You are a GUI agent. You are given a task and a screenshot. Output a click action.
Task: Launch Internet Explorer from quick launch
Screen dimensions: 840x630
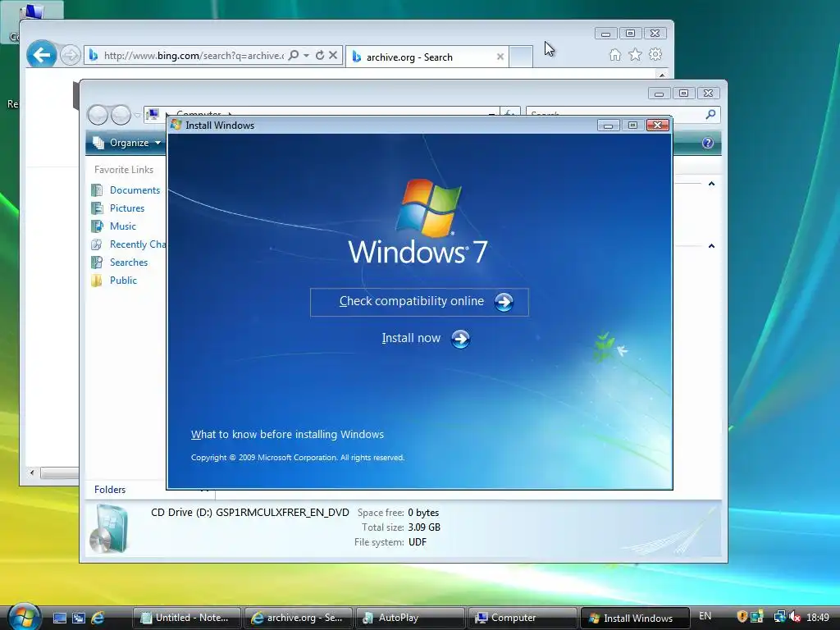click(x=98, y=619)
